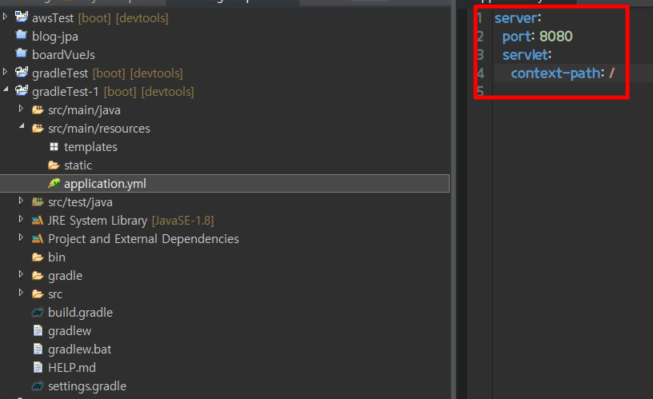The height and width of the screenshot is (399, 653).
Task: Click the build.gradle elephant icon
Action: coord(38,312)
